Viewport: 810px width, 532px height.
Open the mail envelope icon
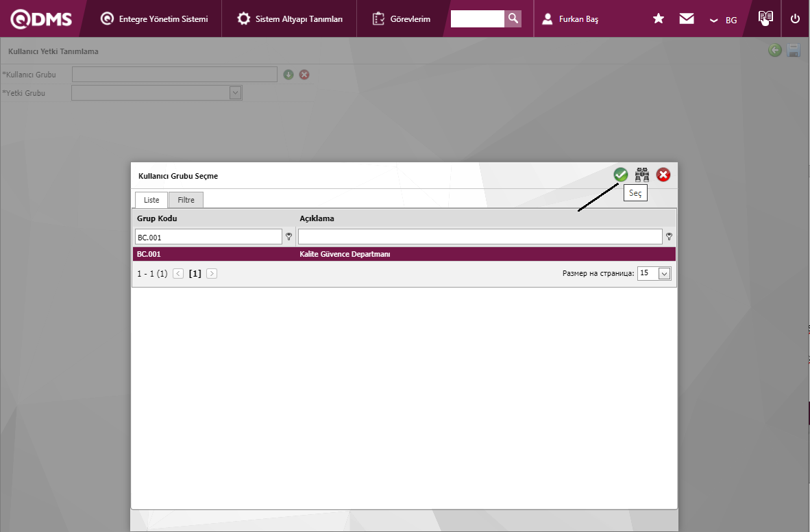pos(687,19)
